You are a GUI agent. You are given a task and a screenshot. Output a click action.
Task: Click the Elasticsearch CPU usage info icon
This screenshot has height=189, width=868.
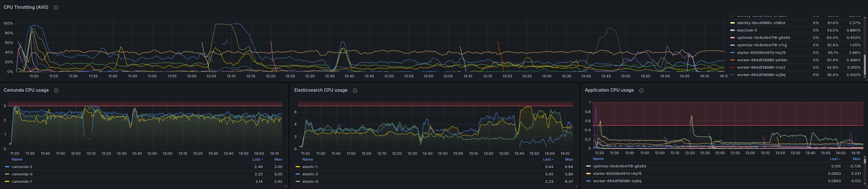(x=355, y=91)
